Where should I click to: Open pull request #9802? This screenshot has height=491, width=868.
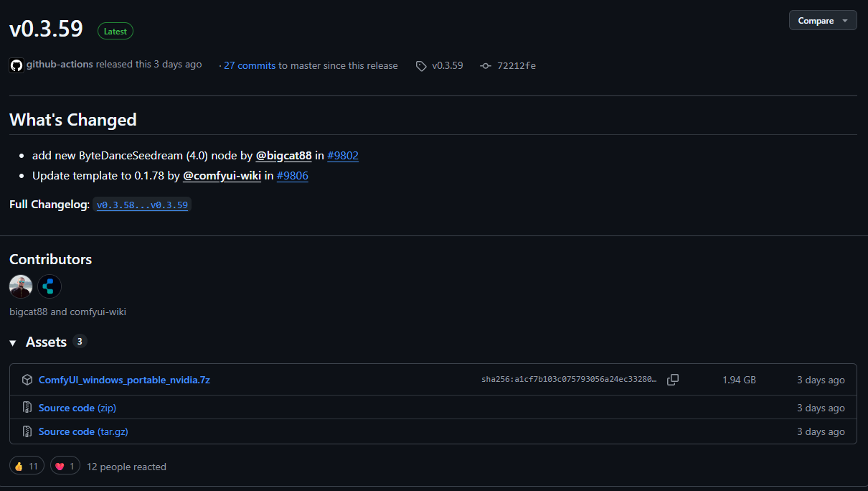coord(343,155)
